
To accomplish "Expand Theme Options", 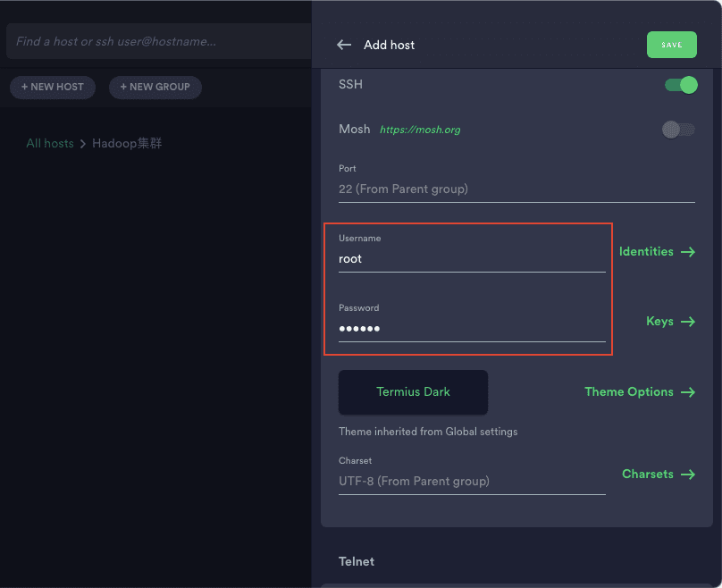I will 629,392.
